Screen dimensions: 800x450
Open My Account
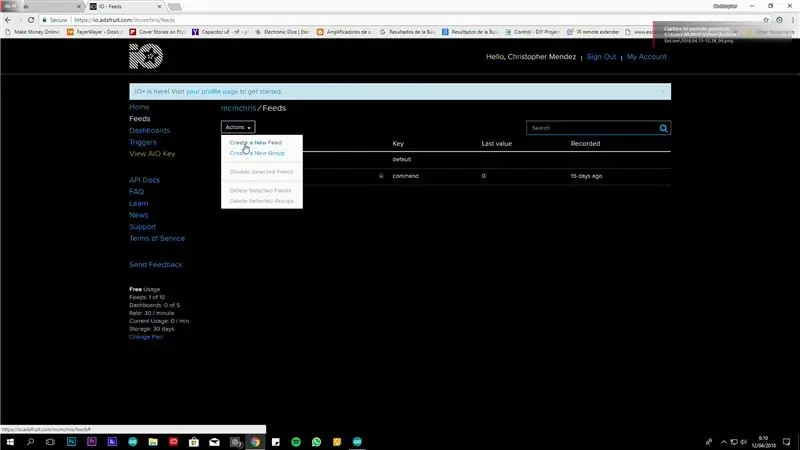(x=646, y=57)
